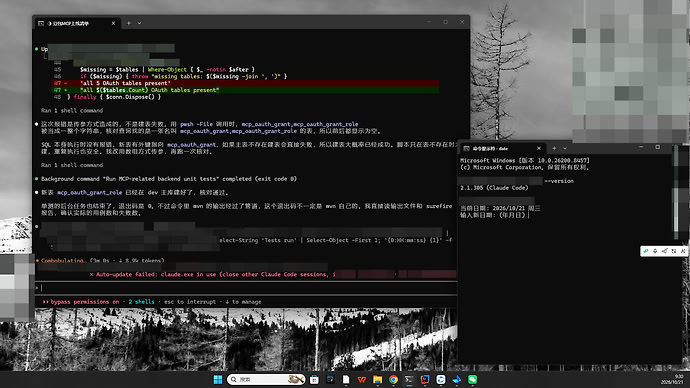The image size is (690, 388).
Task: Open the white document icon on the taskbar
Action: tap(346, 379)
